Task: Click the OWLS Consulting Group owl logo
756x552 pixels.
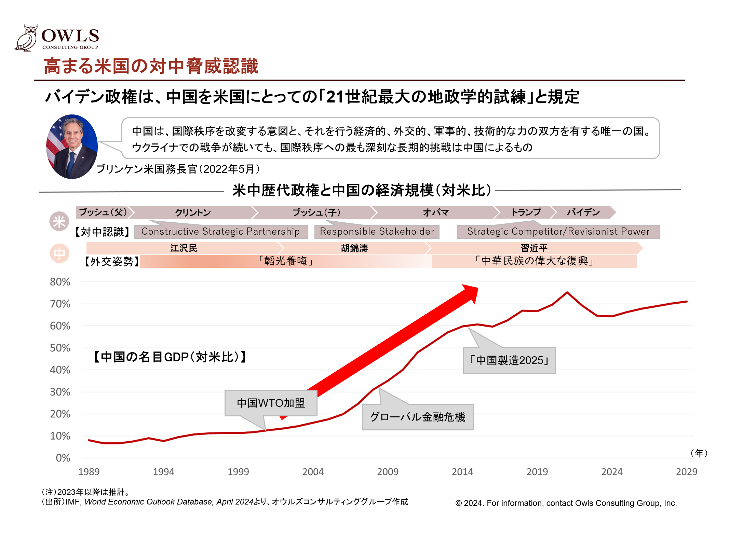Action: pos(56,38)
